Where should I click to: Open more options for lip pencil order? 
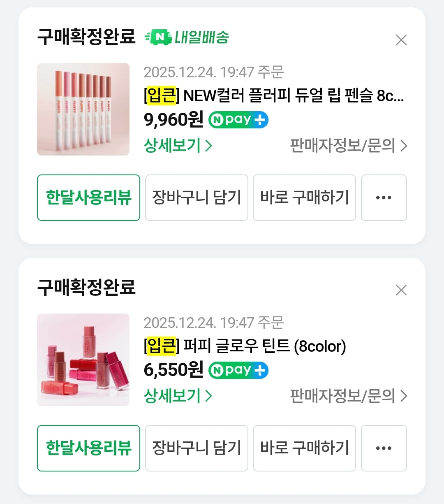384,197
